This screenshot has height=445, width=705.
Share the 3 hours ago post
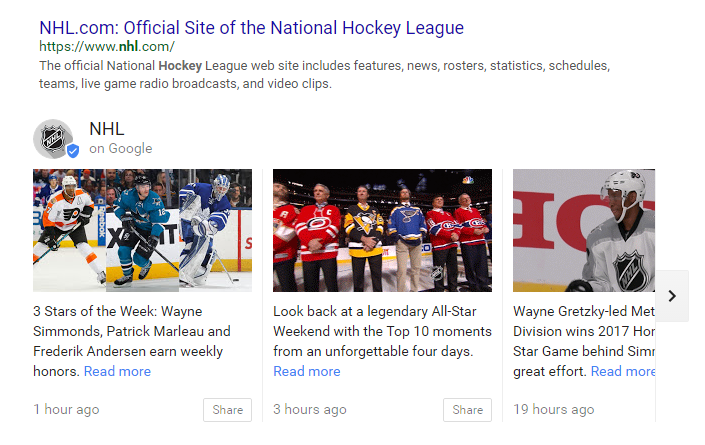pyautogui.click(x=467, y=410)
